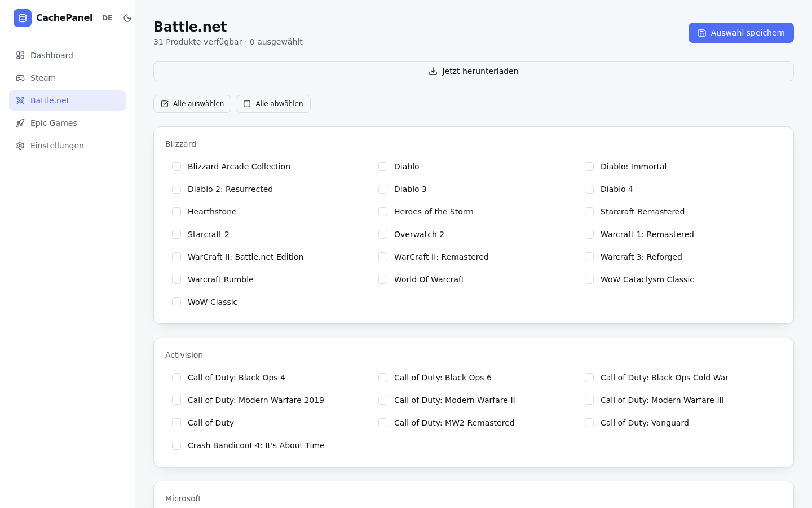Click the Einstellungen gear icon
The image size is (812, 508).
tap(20, 146)
